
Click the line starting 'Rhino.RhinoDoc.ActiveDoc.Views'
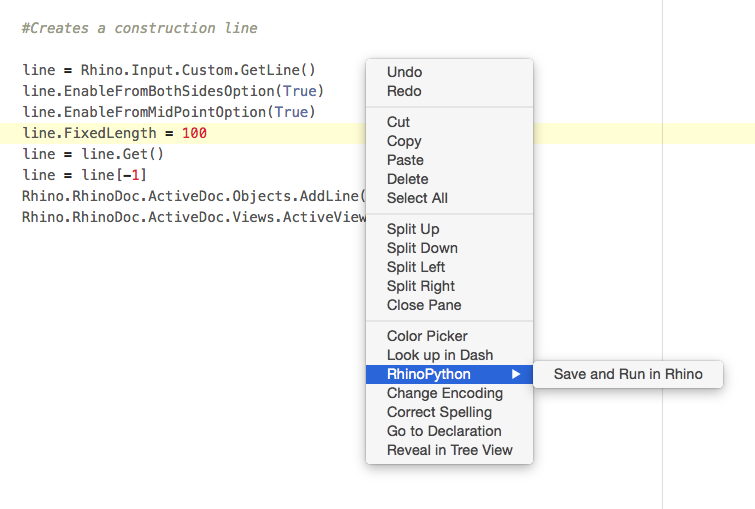click(x=194, y=217)
